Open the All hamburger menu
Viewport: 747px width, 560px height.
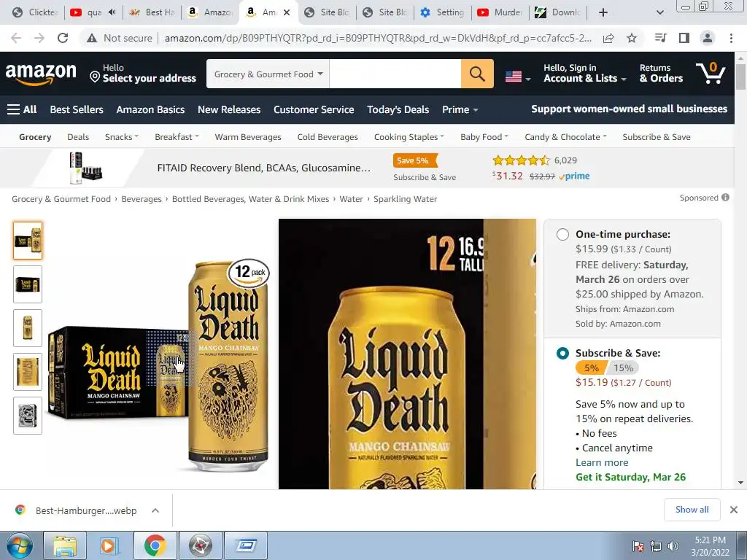22,109
